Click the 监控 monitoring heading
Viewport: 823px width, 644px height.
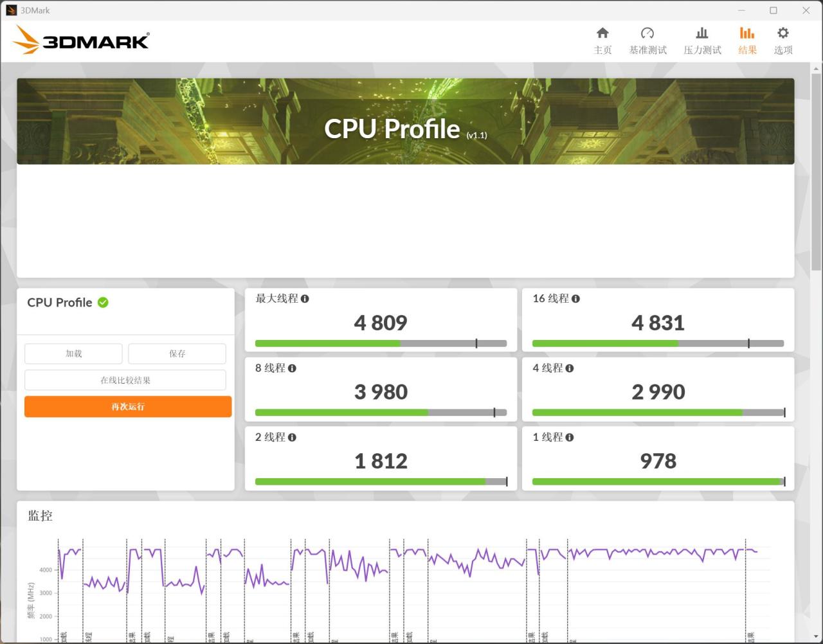click(40, 515)
